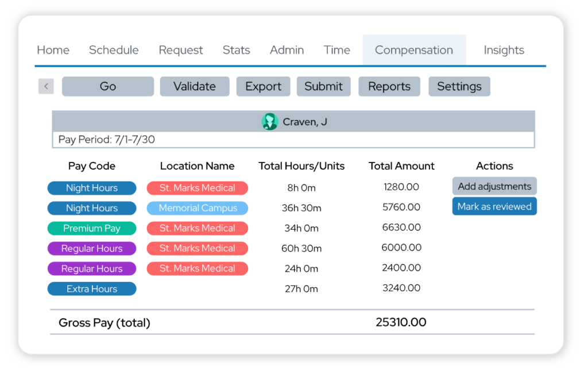Click Add adjustments action
The height and width of the screenshot is (383, 588).
494,186
